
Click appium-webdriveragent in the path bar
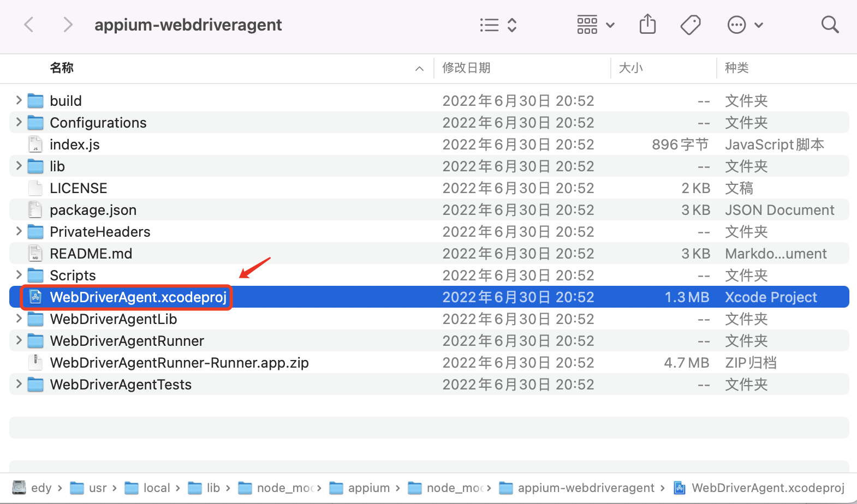click(x=577, y=488)
